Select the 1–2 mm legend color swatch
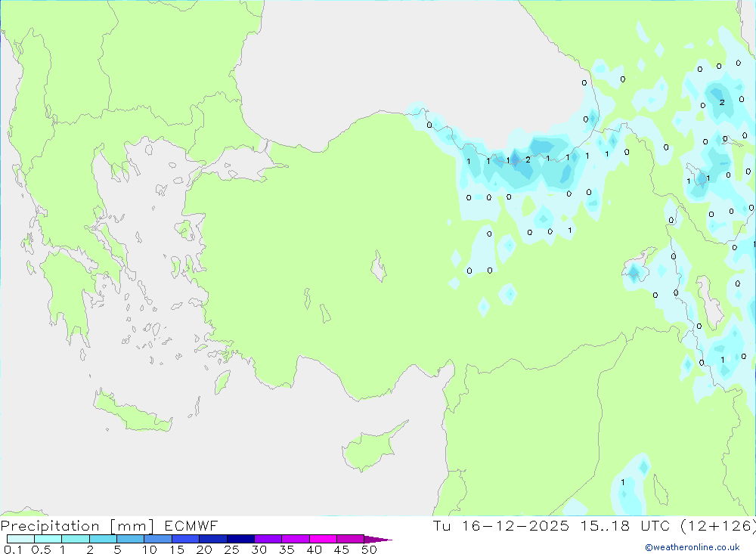 click(x=76, y=539)
